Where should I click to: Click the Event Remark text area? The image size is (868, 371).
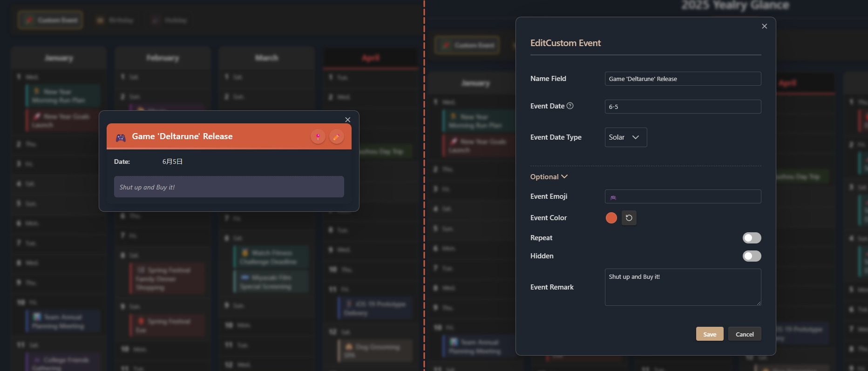pos(683,287)
